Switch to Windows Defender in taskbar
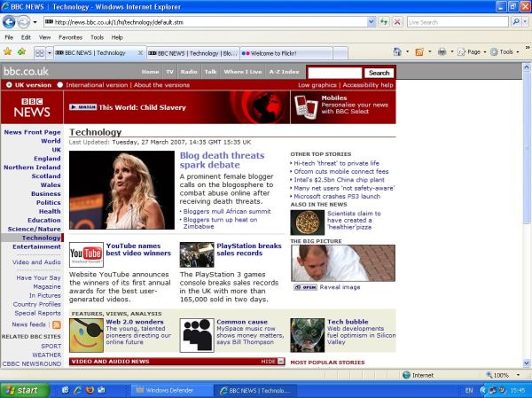532x398 pixels. [x=172, y=390]
